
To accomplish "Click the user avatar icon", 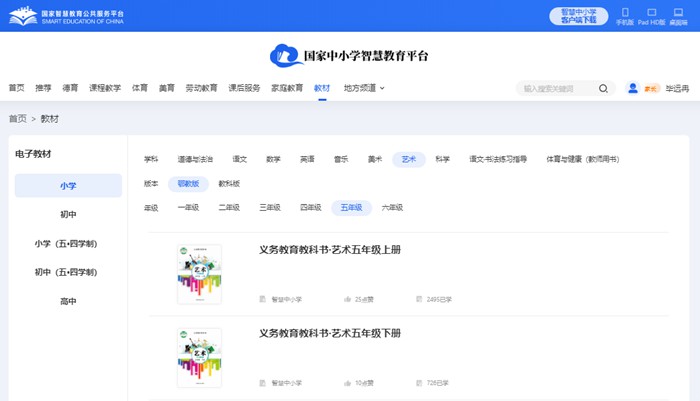I will (633, 88).
